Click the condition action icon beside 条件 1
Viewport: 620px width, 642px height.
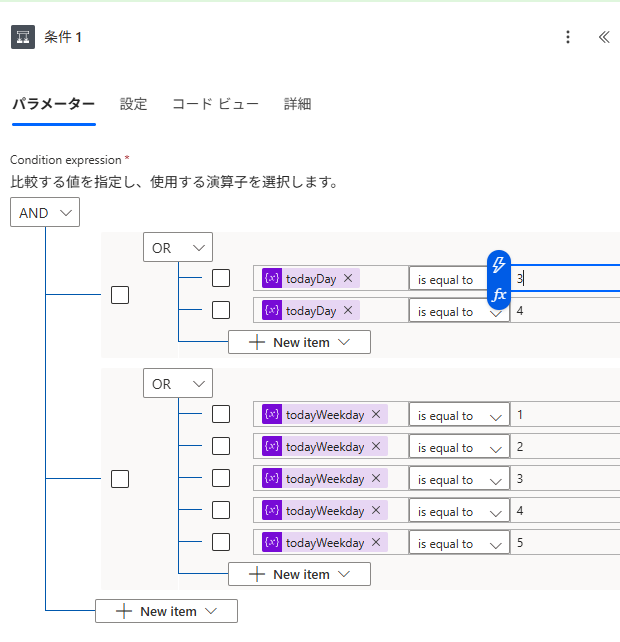(x=23, y=37)
